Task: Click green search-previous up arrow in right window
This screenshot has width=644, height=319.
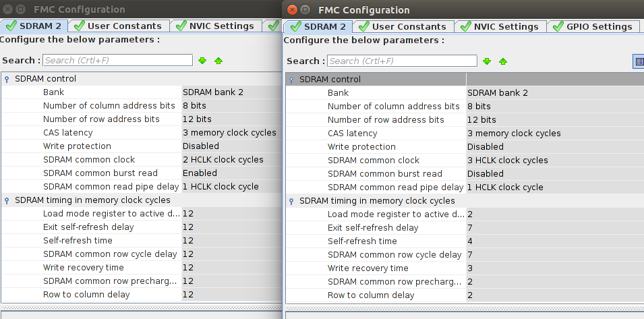Action: (502, 61)
